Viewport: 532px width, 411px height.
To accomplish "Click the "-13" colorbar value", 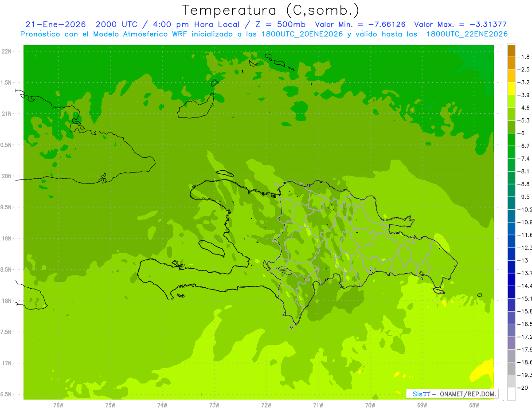I will point(522,260).
